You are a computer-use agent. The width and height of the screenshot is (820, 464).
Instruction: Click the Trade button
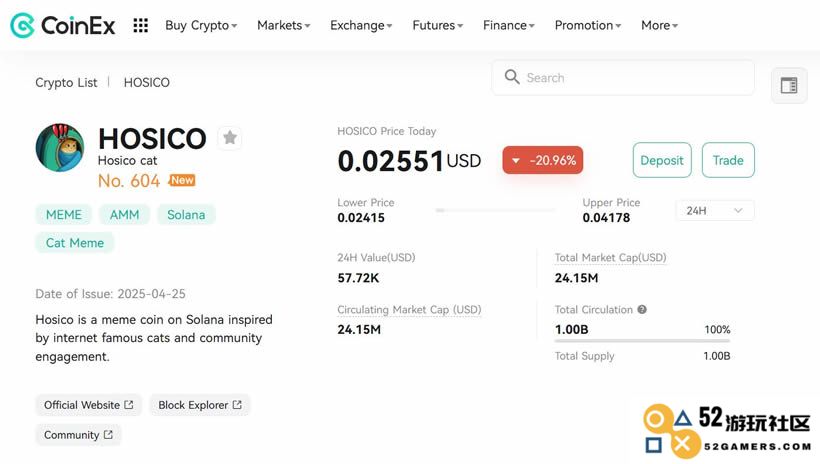[728, 160]
